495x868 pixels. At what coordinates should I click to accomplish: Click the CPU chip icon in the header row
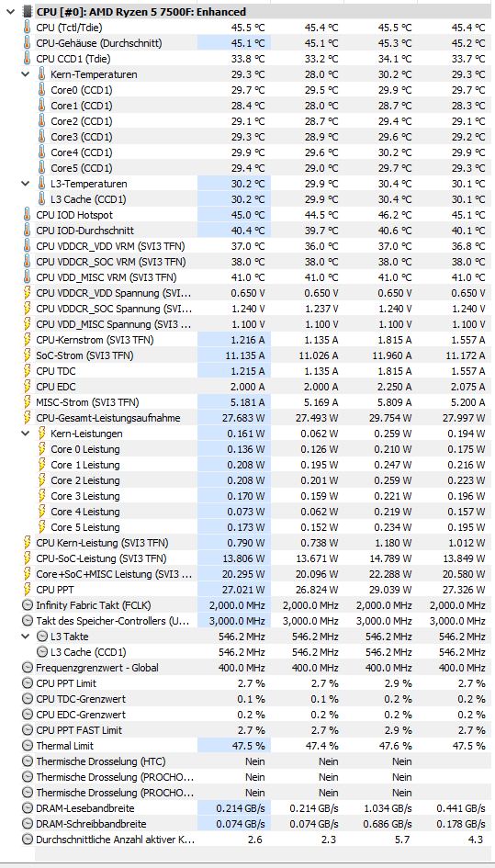[27, 12]
